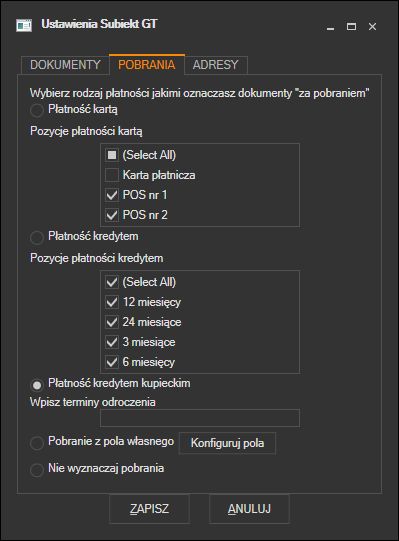Save settings with the ZAPISZ button
399x541 pixels.
[x=149, y=509]
